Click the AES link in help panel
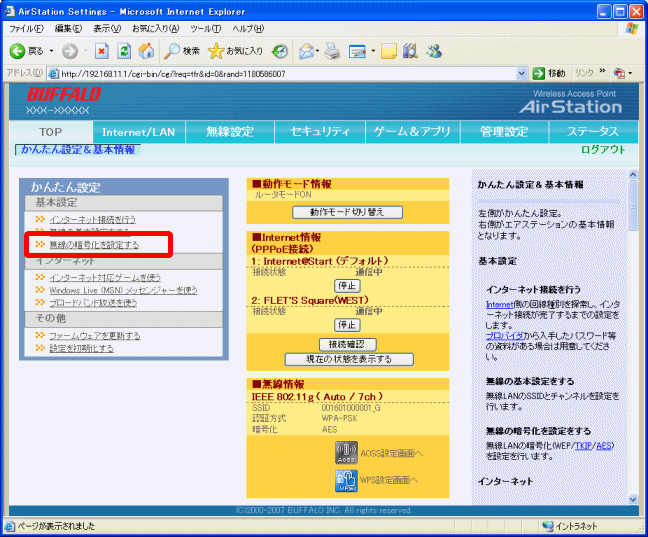648x537 pixels. 603,446
